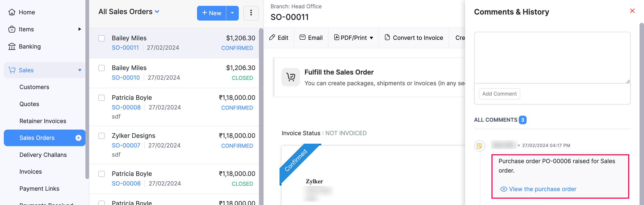Viewport: 644px width, 205px height.
Task: Open Banking via its bank icon
Action: [x=12, y=46]
